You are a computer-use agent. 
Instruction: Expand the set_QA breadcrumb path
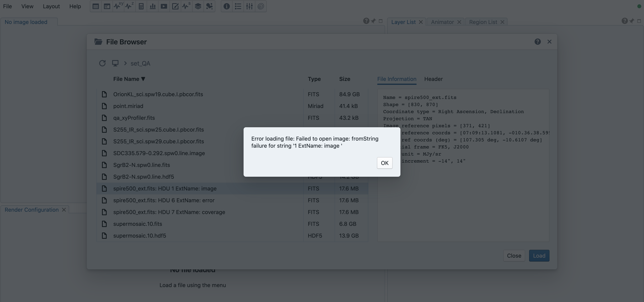[x=140, y=63]
